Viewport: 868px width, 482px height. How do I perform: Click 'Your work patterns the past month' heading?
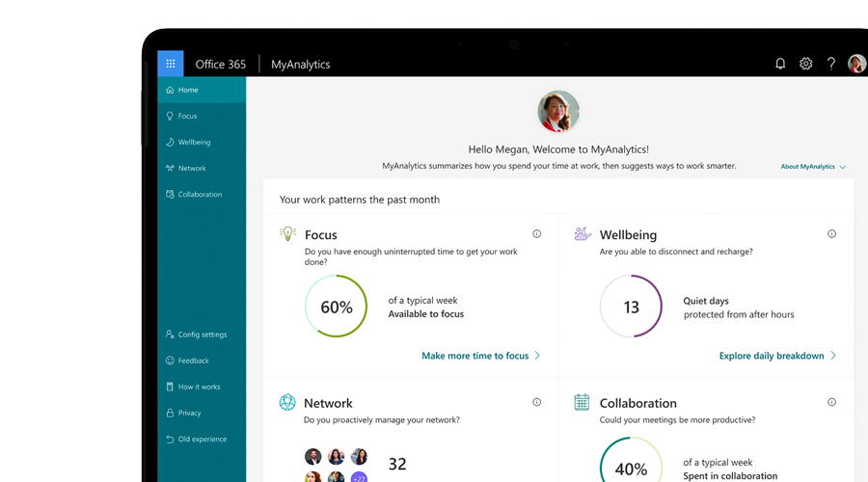tap(360, 200)
